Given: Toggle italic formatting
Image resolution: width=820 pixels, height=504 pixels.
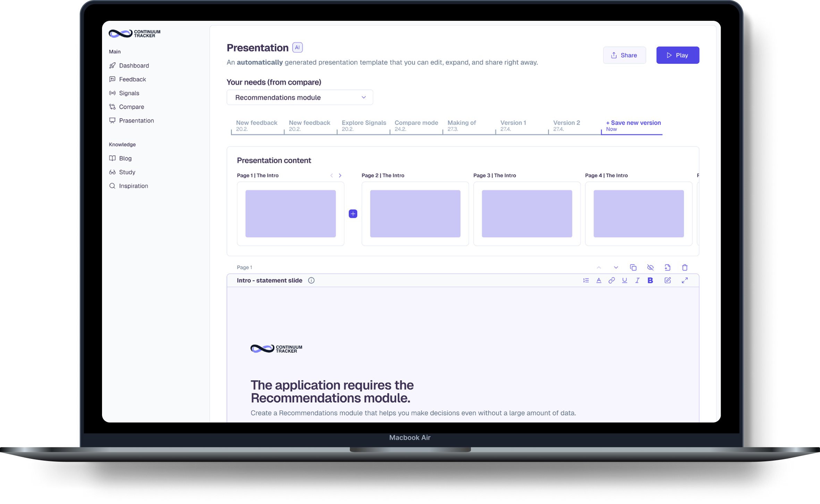Looking at the screenshot, I should [x=637, y=280].
